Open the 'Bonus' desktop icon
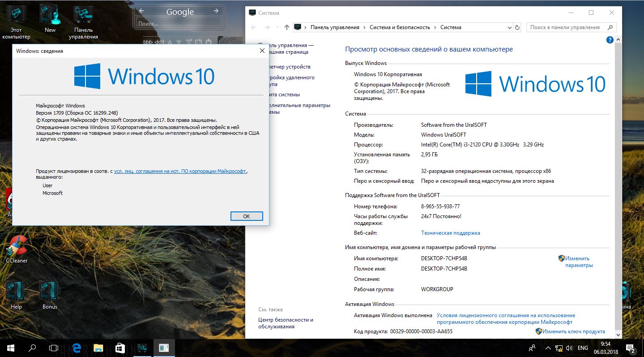The image size is (644, 357). click(x=50, y=295)
